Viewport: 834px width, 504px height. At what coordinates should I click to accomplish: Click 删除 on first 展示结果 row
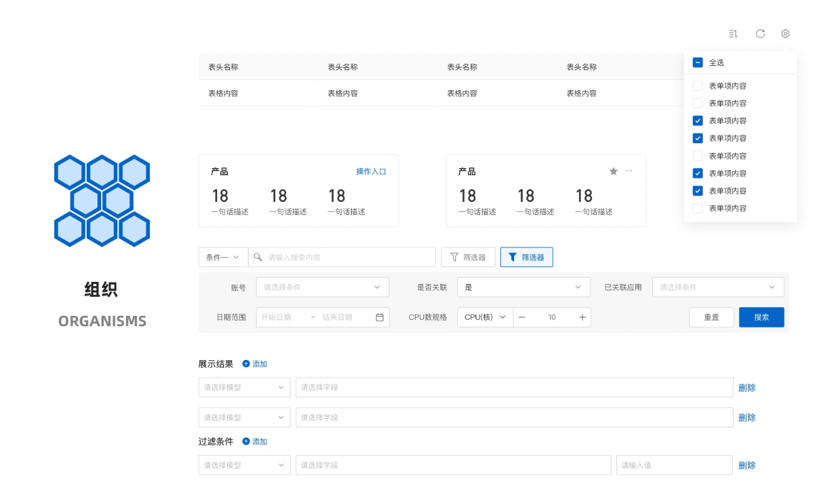click(747, 387)
